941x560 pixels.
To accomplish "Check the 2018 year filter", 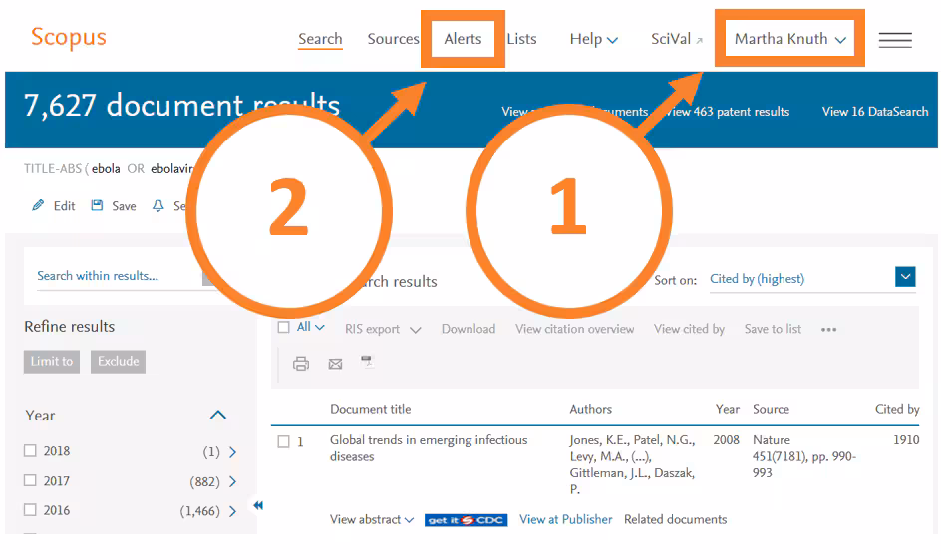I will (30, 450).
